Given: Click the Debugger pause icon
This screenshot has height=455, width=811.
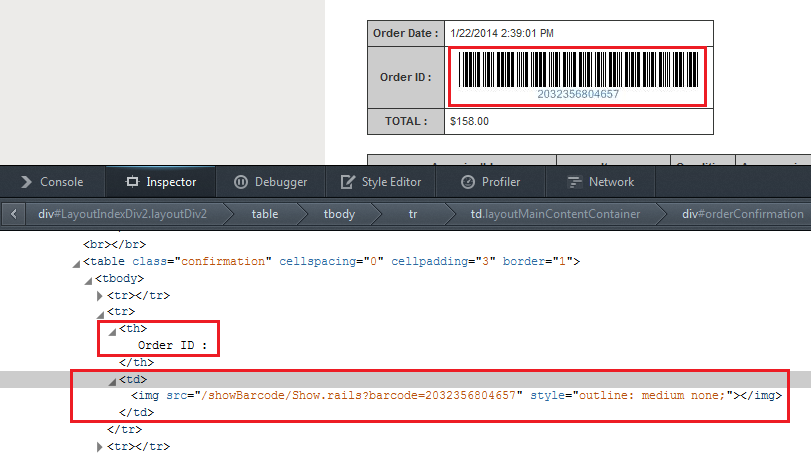Looking at the screenshot, I should [x=241, y=182].
